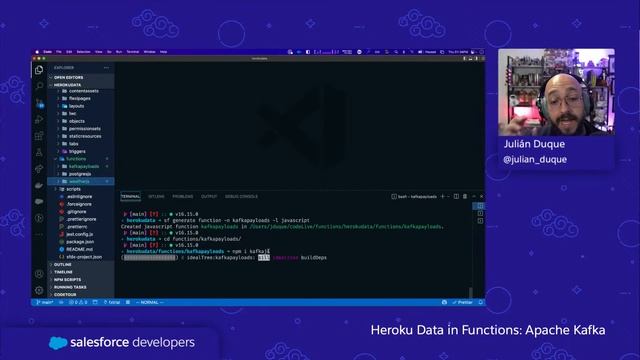Click the main branch indicator in the status bar

tap(45, 302)
